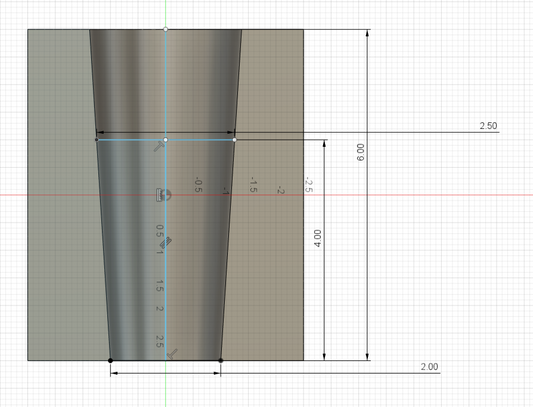This screenshot has width=533, height=407.
Task: Click the midpoint where blue lines intersect
Action: (166, 140)
